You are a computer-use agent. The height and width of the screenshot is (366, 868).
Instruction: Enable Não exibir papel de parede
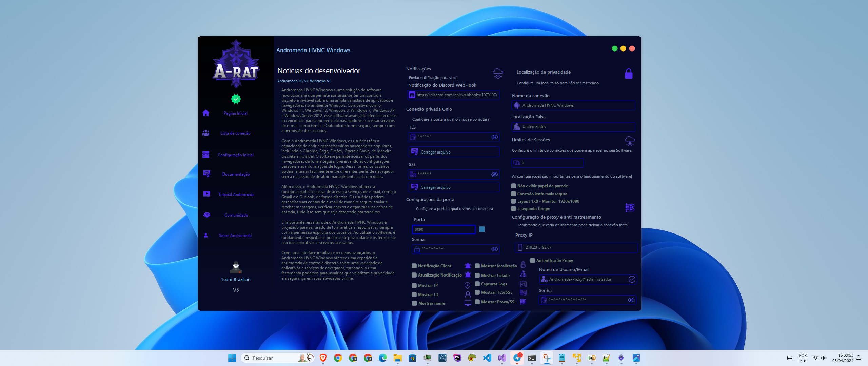coord(513,186)
